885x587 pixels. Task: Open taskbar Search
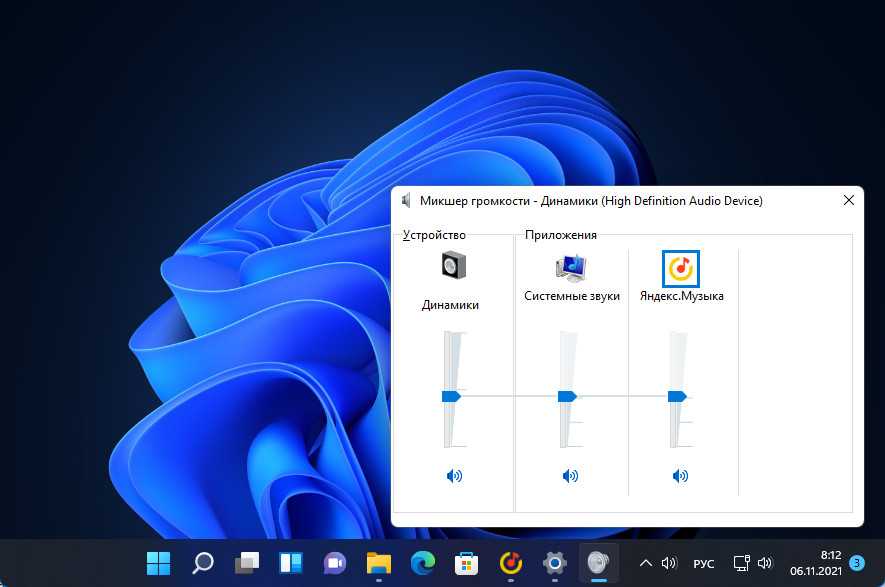click(x=203, y=563)
